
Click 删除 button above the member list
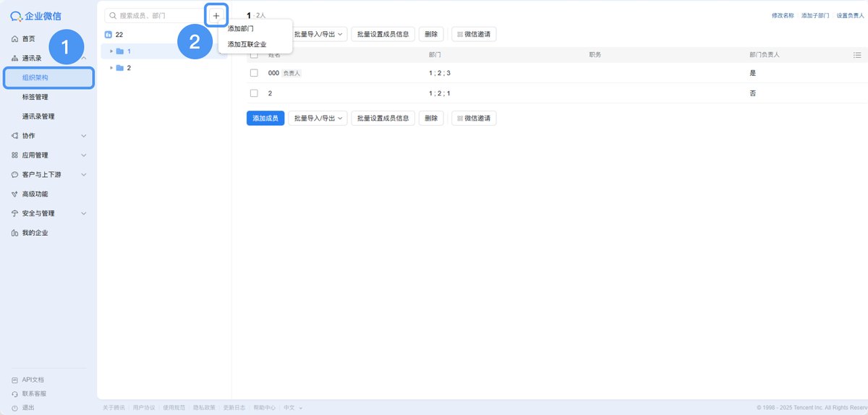(x=431, y=34)
